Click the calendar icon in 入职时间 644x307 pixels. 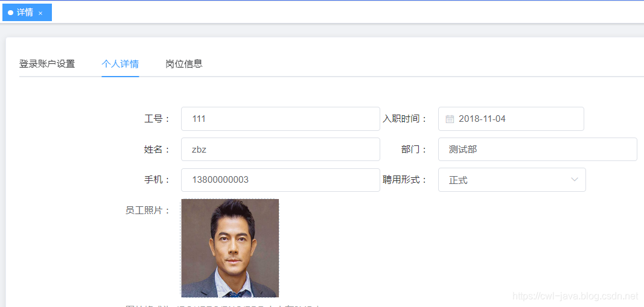pos(450,119)
